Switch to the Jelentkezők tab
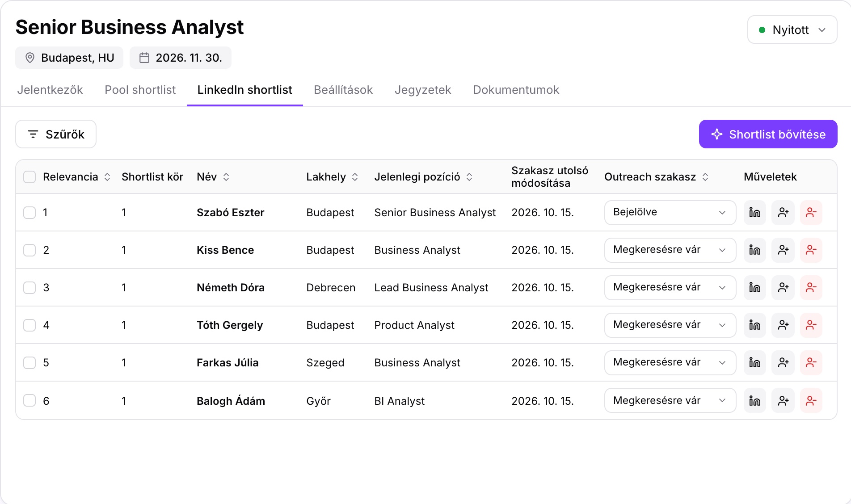 pyautogui.click(x=50, y=90)
